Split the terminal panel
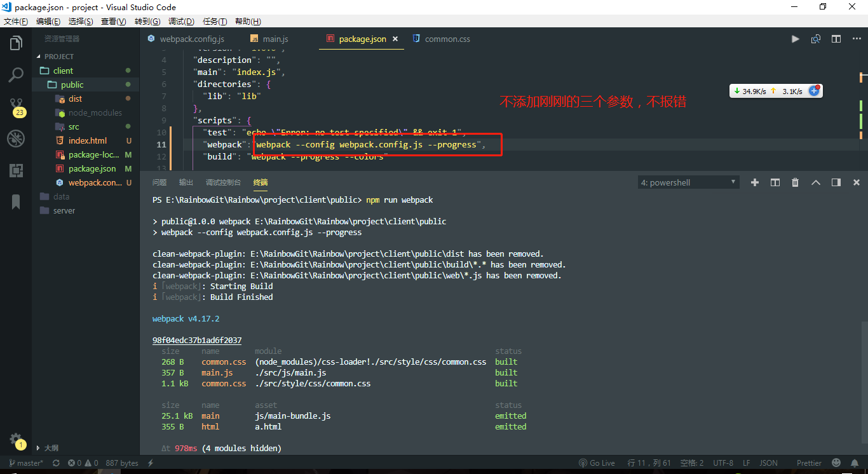Image resolution: width=868 pixels, height=474 pixels. point(775,182)
